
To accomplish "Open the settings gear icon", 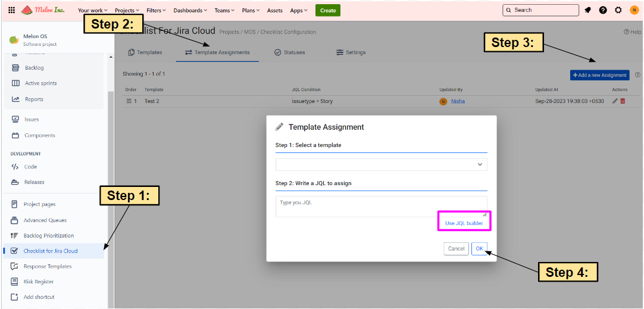I will tap(618, 10).
